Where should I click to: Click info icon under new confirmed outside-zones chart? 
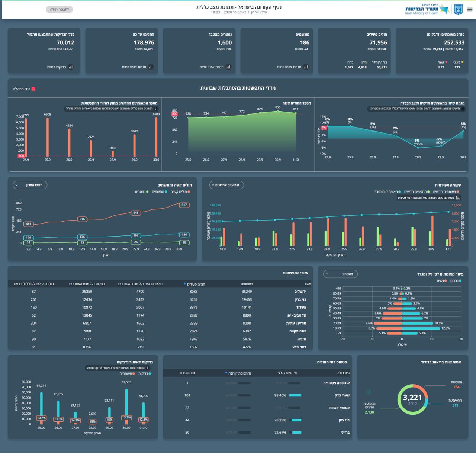click(x=156, y=109)
